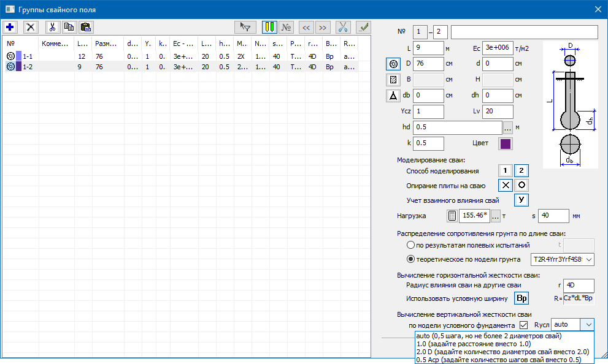Click the X delete group icon
This screenshot has width=608, height=364.
pos(30,27)
